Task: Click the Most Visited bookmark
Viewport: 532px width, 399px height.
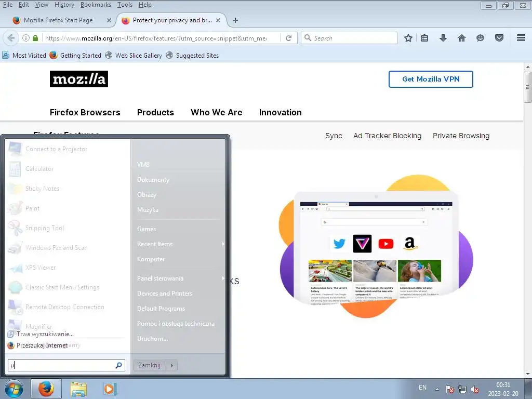Action: 24,55
